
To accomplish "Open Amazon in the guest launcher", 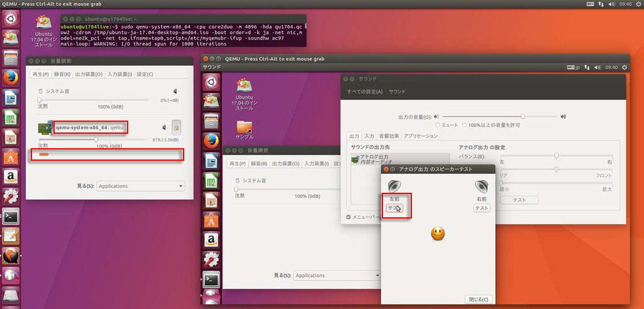I will coord(211,240).
